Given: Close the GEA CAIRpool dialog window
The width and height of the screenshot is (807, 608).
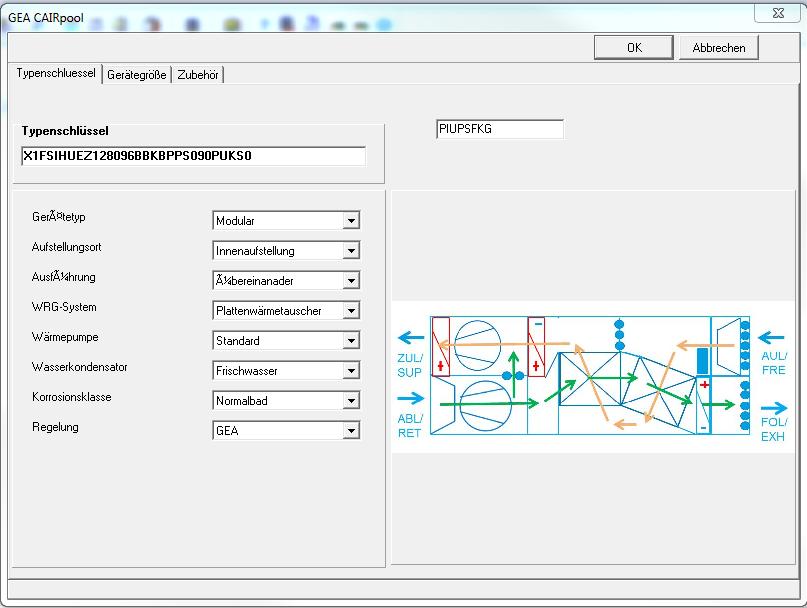Looking at the screenshot, I should (x=778, y=13).
